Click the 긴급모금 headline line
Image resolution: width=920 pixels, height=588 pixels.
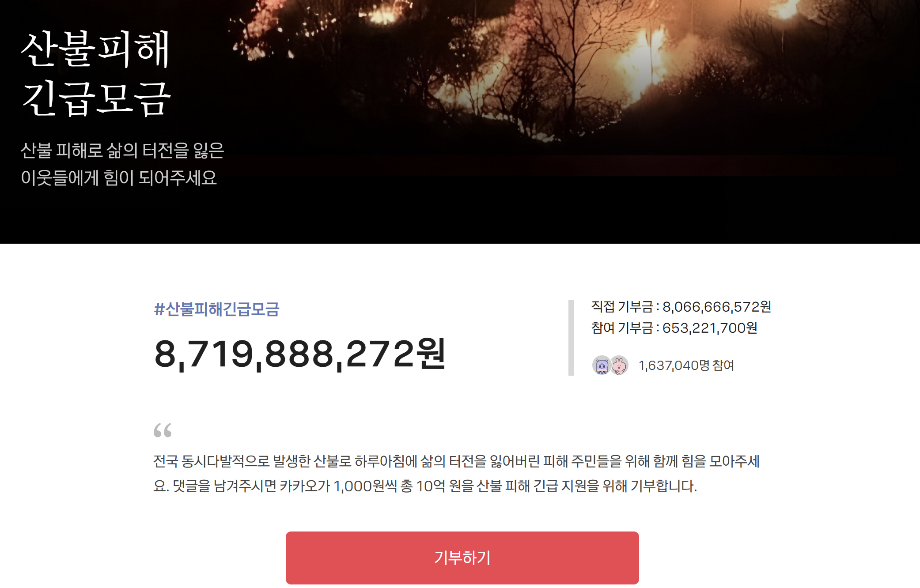96,99
